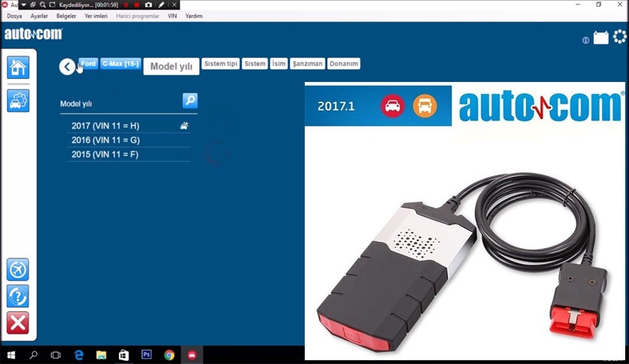Viewport: 629px width, 364px height.
Task: Click the dotted circle connection indicator icon
Action: point(620,37)
